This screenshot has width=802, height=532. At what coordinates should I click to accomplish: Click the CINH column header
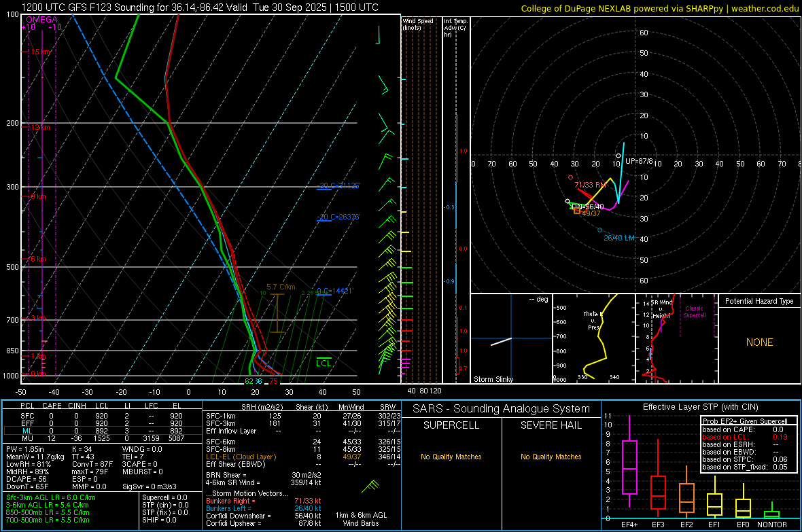[77, 406]
